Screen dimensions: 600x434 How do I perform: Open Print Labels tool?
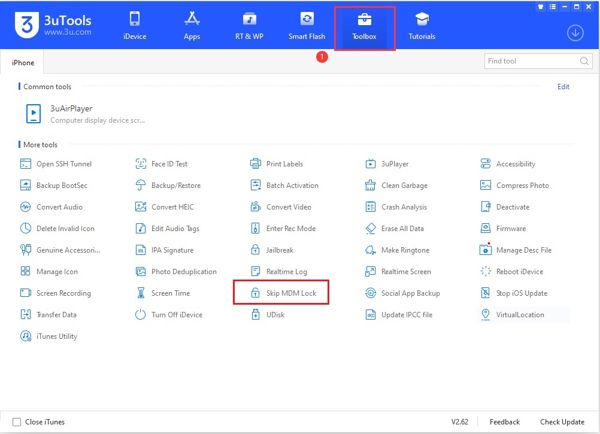click(276, 164)
